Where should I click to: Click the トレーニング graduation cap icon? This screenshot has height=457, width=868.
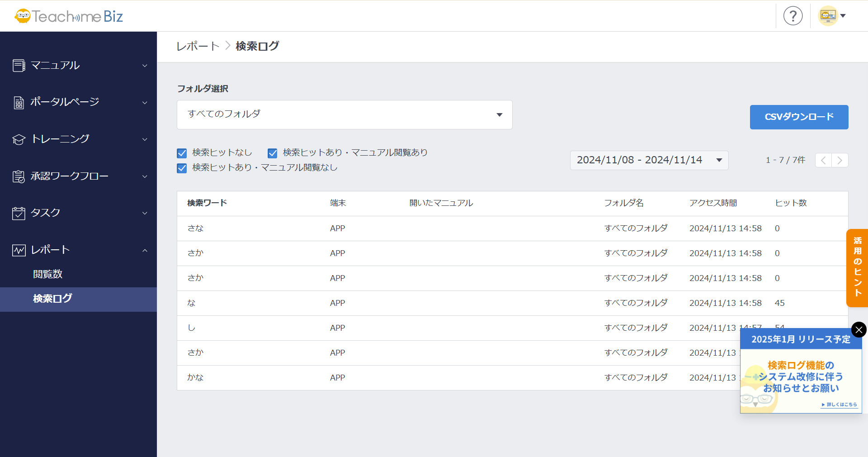(x=19, y=139)
